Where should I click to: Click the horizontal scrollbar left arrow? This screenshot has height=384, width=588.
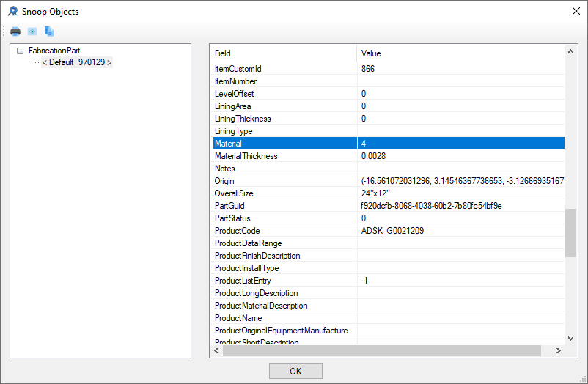point(216,351)
